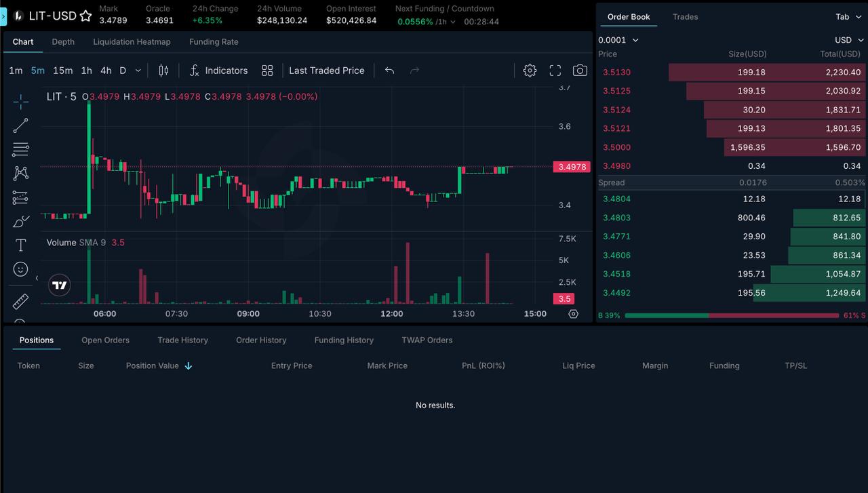Click the buy/sell ratio bar

(x=731, y=315)
